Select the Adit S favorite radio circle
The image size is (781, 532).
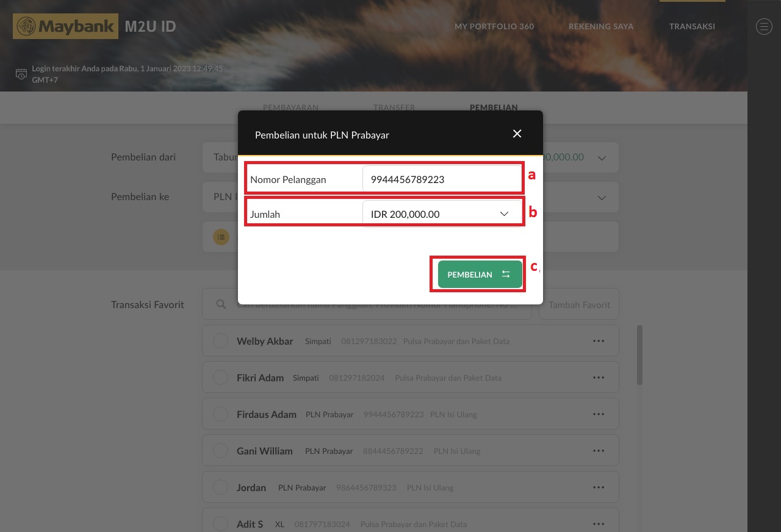click(220, 523)
